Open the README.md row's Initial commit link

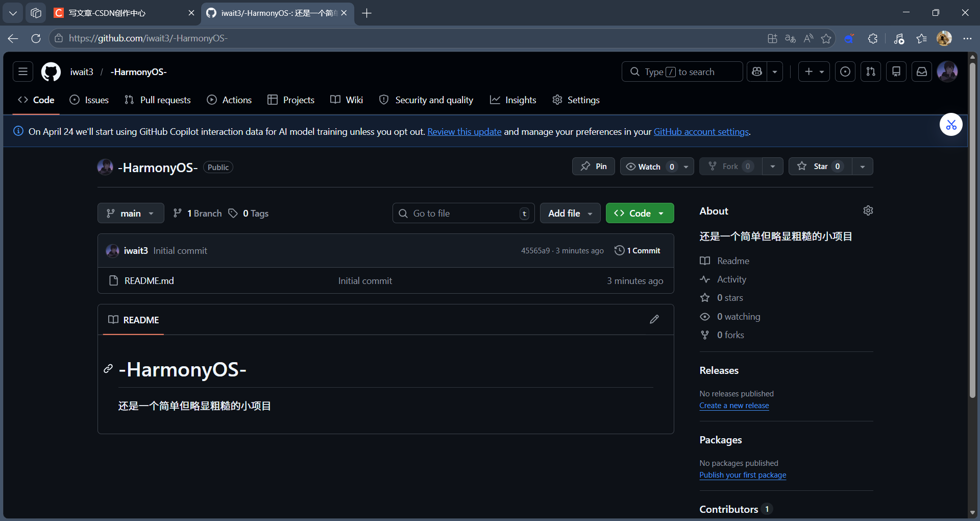[x=365, y=281]
